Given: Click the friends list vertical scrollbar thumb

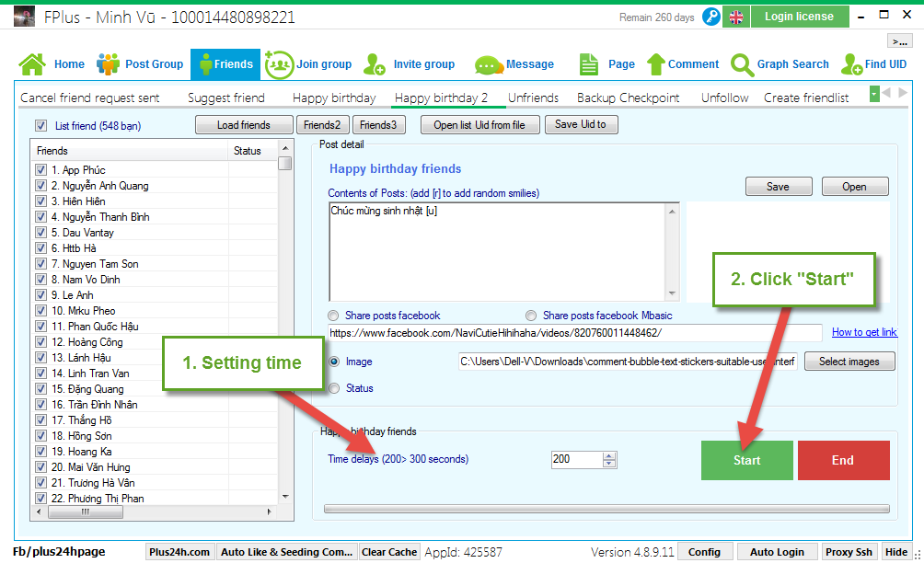Looking at the screenshot, I should pyautogui.click(x=285, y=163).
